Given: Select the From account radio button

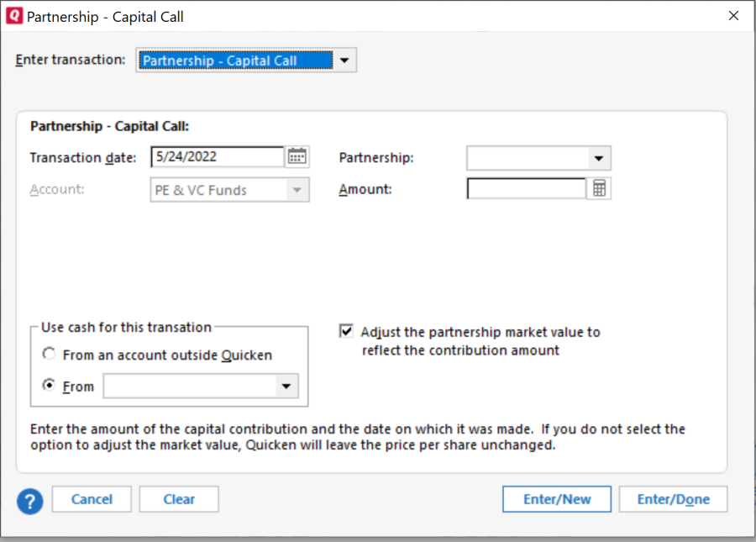Looking at the screenshot, I should [49, 386].
